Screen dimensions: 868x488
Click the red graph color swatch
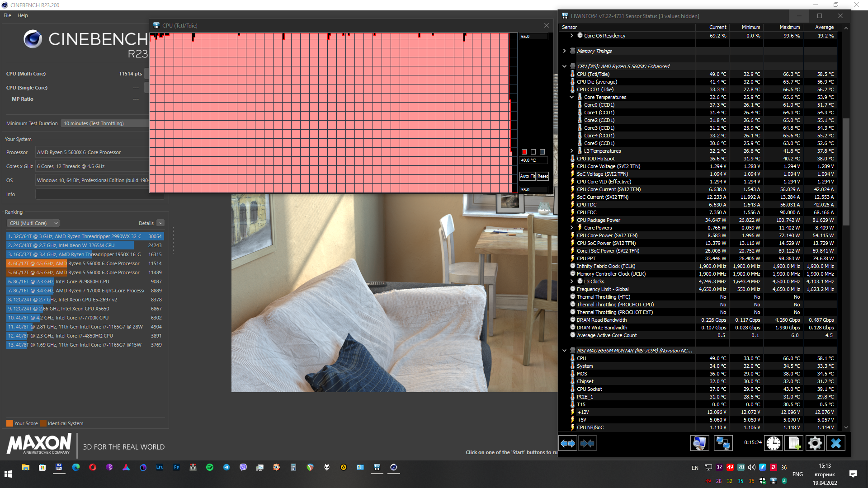coord(524,152)
